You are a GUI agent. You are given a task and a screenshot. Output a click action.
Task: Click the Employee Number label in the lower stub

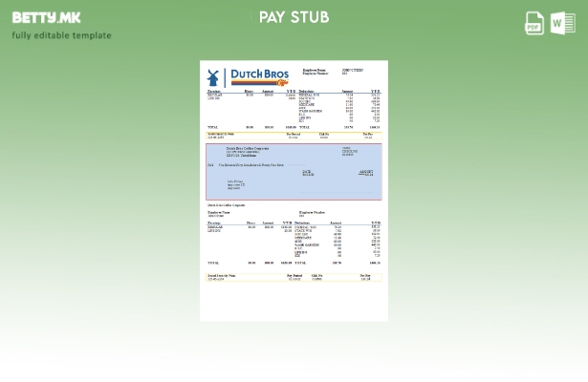coord(312,212)
